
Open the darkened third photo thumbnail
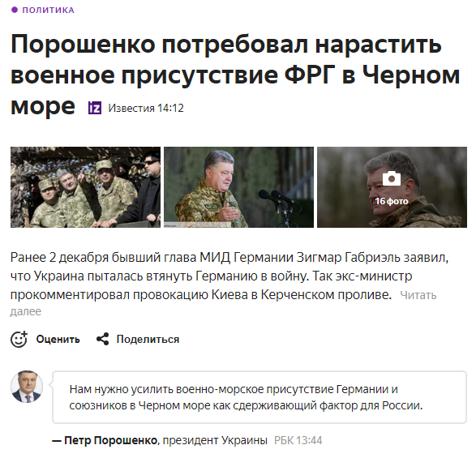pyautogui.click(x=392, y=187)
